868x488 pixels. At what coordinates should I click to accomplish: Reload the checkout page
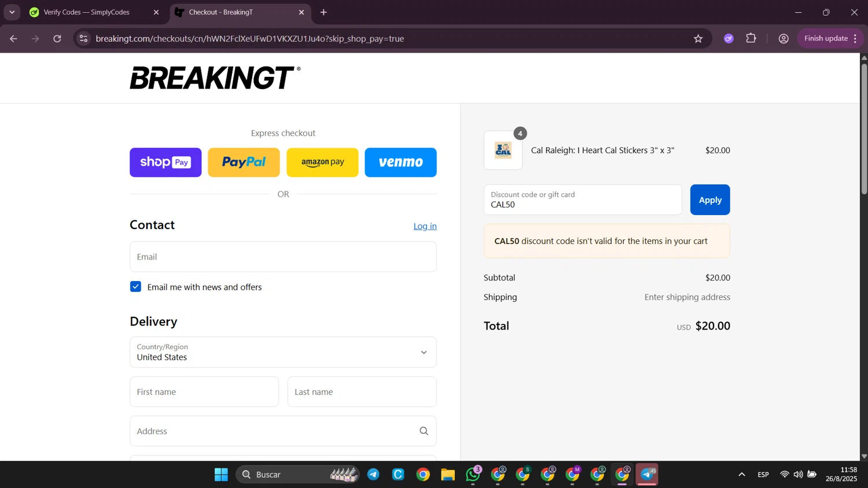point(57,39)
